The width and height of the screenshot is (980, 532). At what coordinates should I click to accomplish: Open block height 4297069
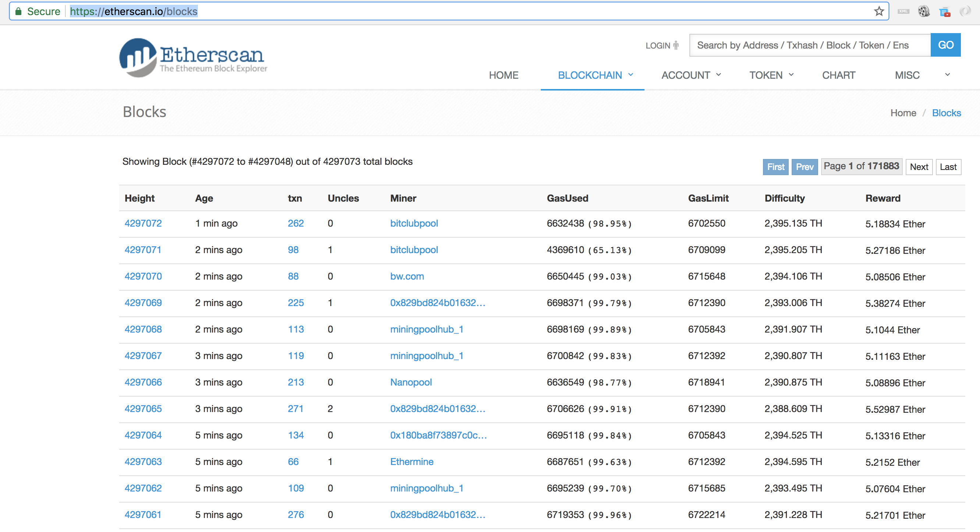(143, 303)
